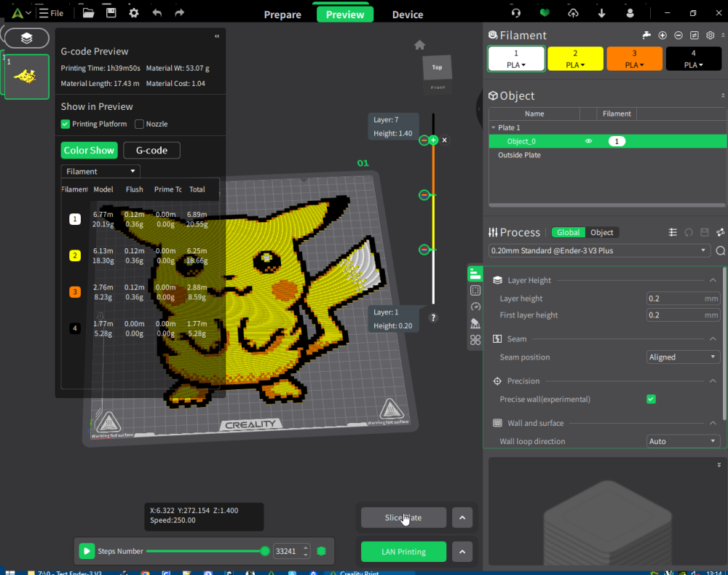728x575 pixels.
Task: Select the Support settings side tab icon
Action: click(475, 323)
